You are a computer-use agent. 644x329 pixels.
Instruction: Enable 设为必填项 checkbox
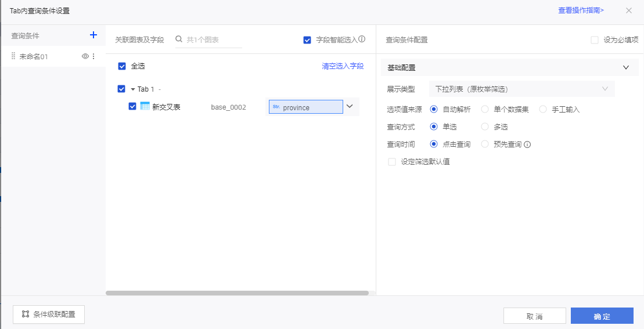(595, 40)
